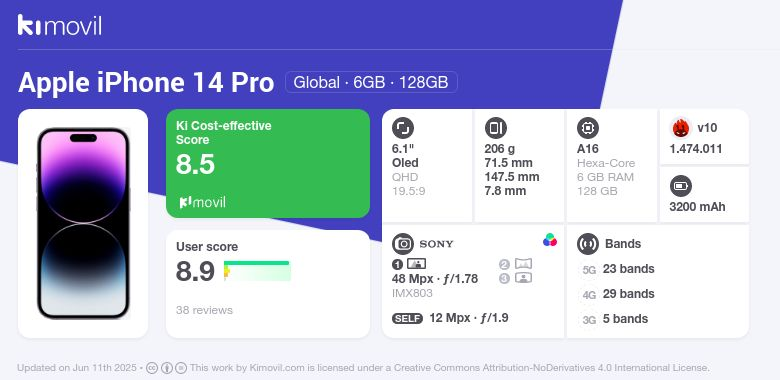This screenshot has height=380, width=780.
Task: Click the Global 6GB 128GB variant badge
Action: coord(371,82)
